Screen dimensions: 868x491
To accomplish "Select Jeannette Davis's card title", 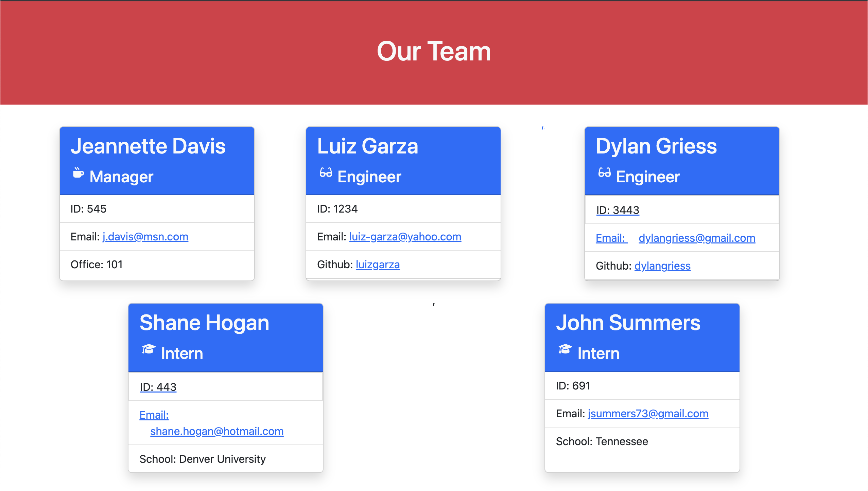I will coord(148,146).
